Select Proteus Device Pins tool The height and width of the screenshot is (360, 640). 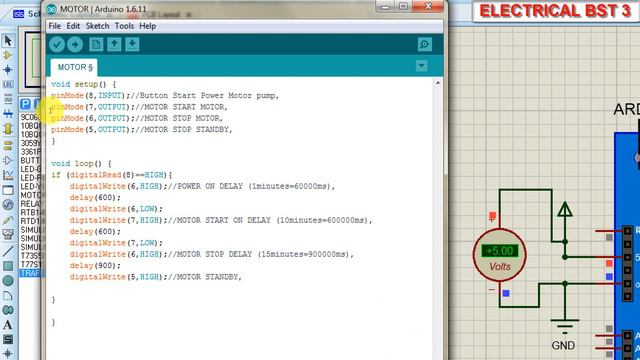pyautogui.click(x=8, y=160)
